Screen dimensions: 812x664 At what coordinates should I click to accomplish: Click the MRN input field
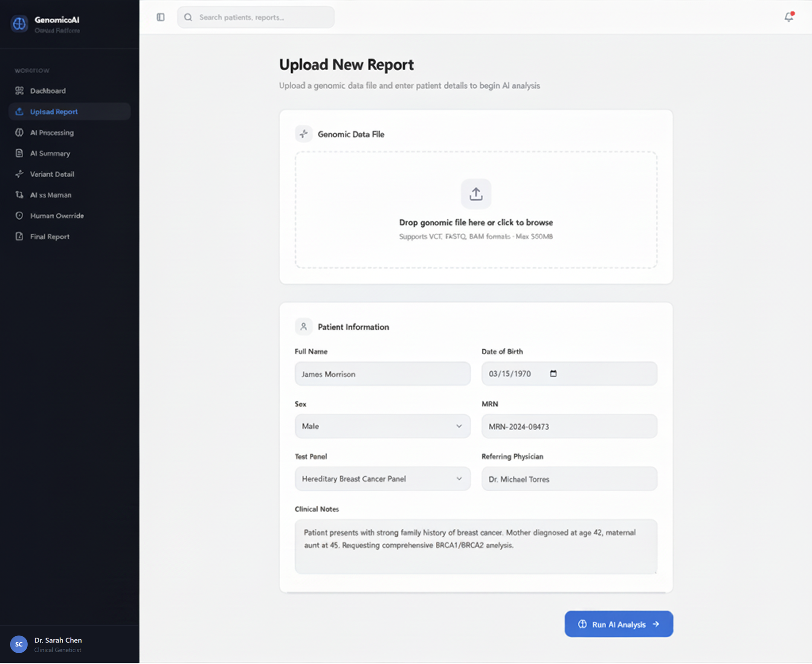point(569,426)
